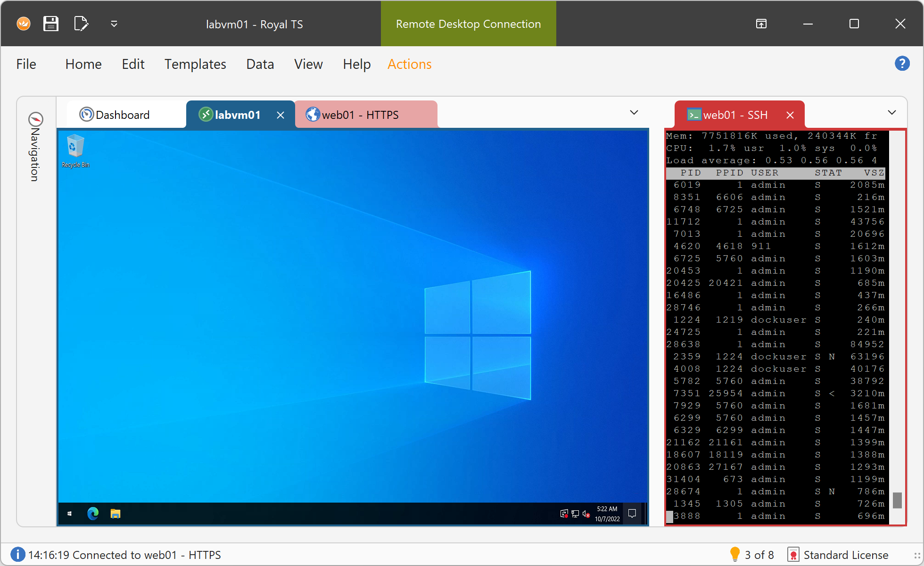The image size is (924, 566).
Task: Click the Royal TS app logo icon
Action: (24, 24)
